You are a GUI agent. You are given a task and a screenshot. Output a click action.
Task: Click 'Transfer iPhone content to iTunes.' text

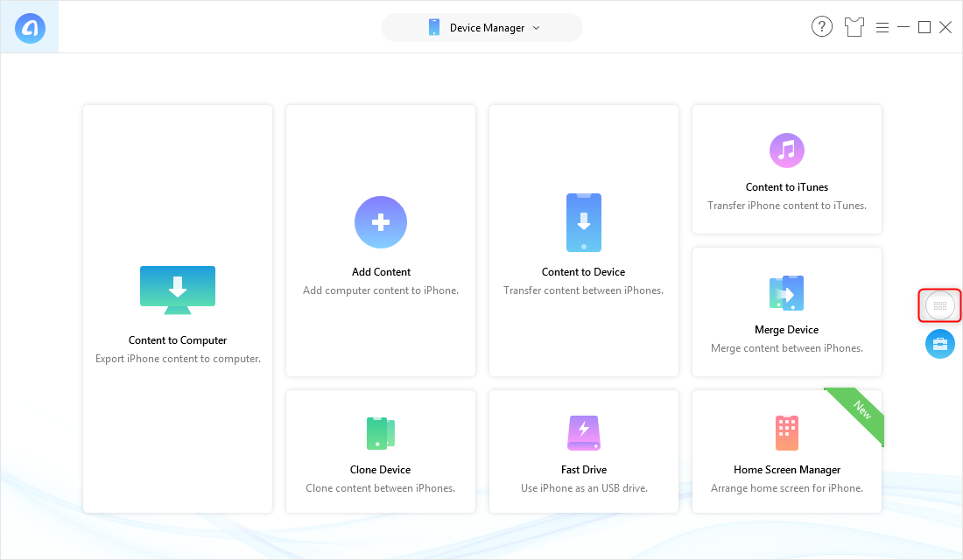click(787, 206)
